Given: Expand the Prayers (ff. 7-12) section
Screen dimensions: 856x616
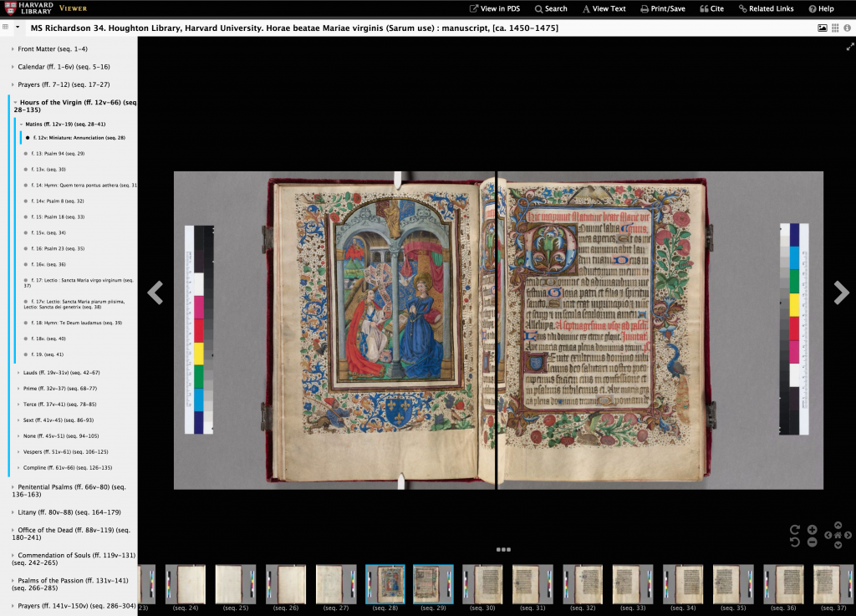Looking at the screenshot, I should tap(13, 84).
